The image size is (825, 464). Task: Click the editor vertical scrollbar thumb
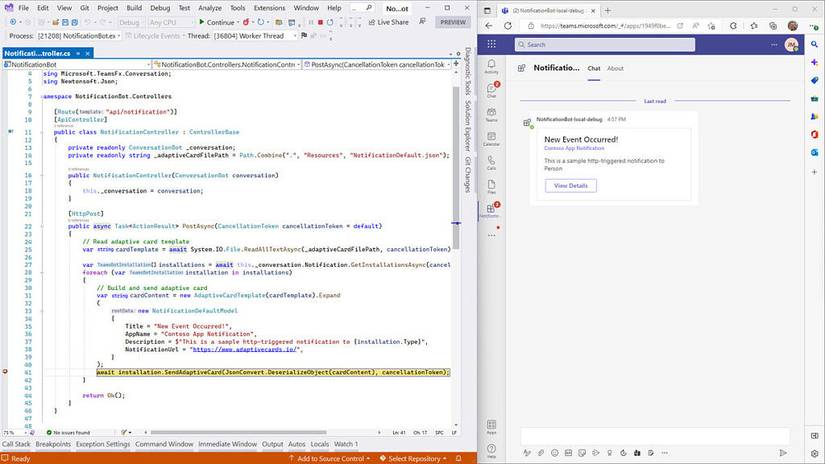(456, 167)
